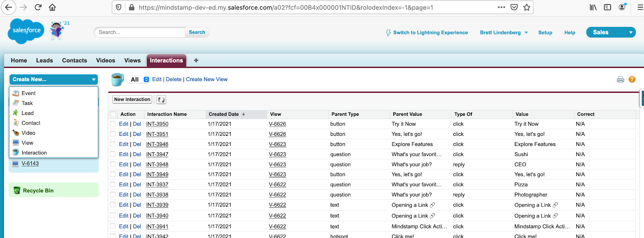Image resolution: width=644 pixels, height=238 pixels.
Task: Switch to the Home tab
Action: coord(19,60)
